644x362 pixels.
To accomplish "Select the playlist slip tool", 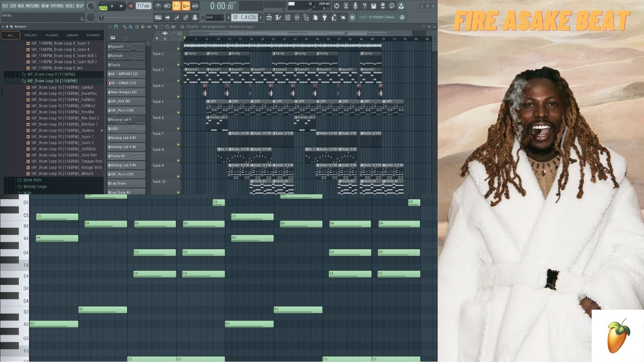I will pyautogui.click(x=149, y=27).
